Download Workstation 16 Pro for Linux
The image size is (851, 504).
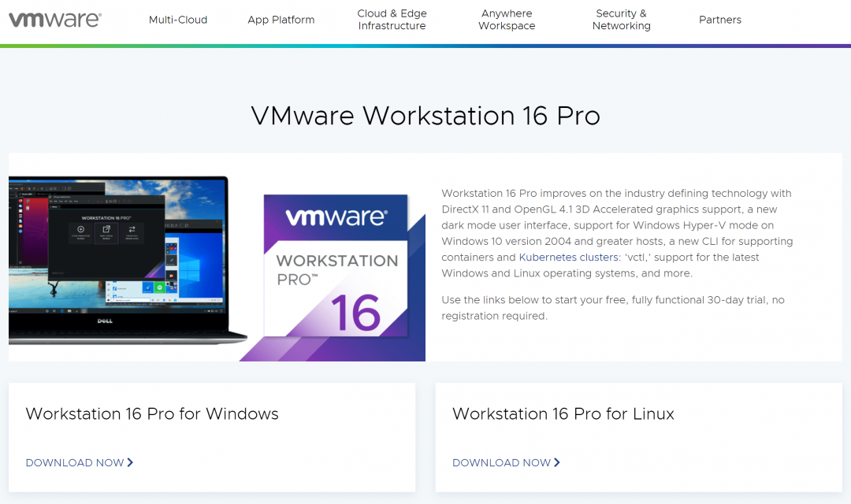(x=500, y=463)
